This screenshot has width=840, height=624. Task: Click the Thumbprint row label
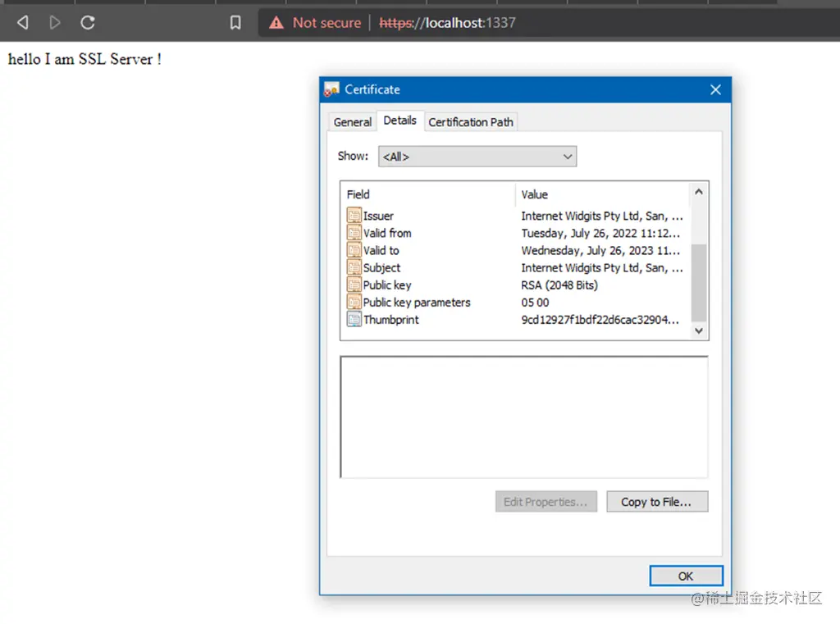(391, 320)
